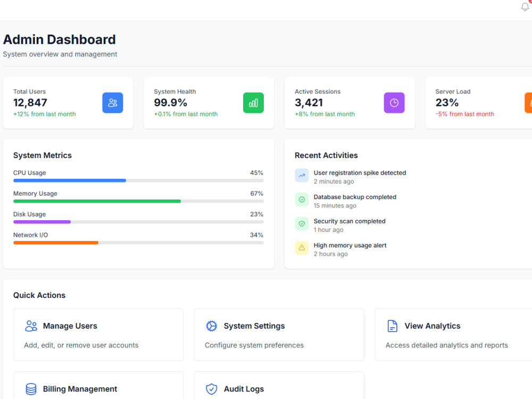Viewport: 532px width, 399px height.
Task: Open the View Analytics quick action
Action: [x=453, y=335]
